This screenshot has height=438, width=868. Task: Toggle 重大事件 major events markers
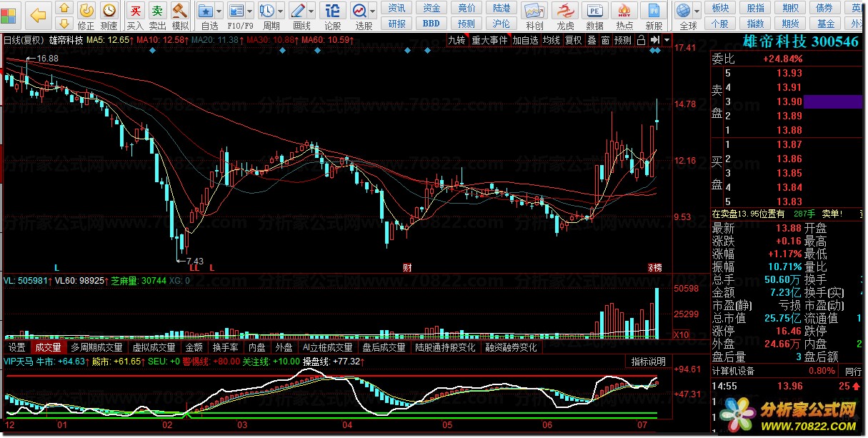[489, 40]
